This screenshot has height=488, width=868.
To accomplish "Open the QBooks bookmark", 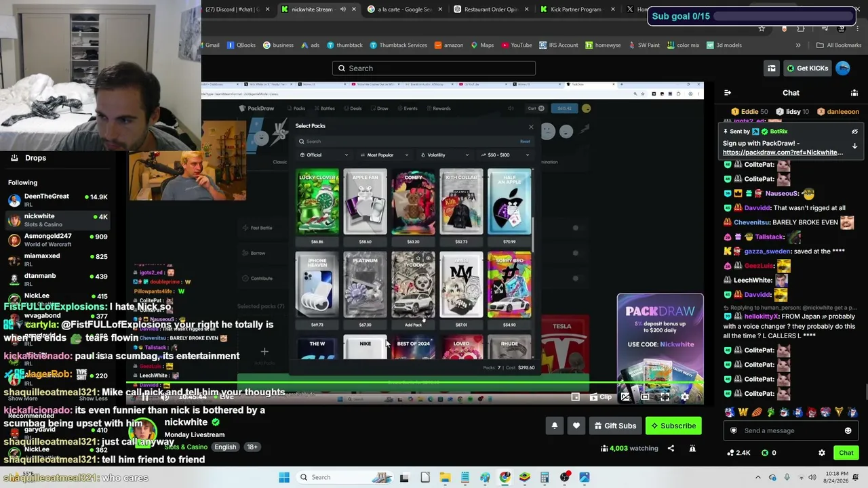I will point(241,45).
